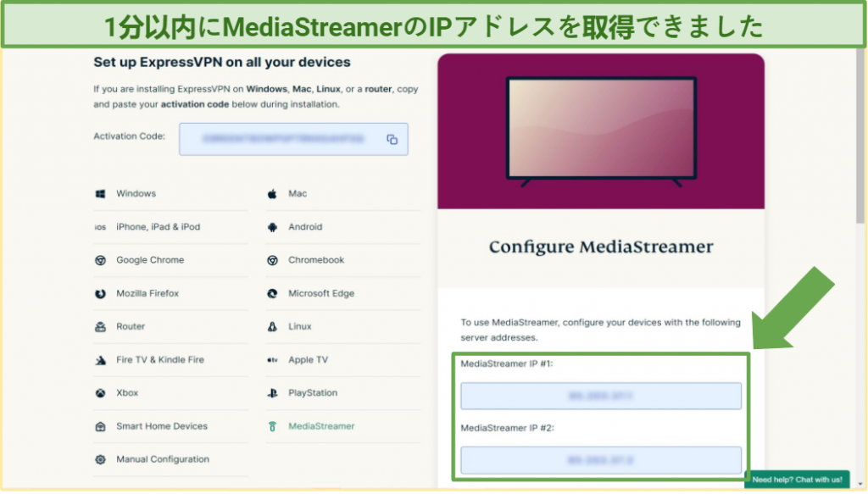Screen dimensions: 868x494
Task: Click the MediaStreamer icon
Action: pyautogui.click(x=272, y=426)
